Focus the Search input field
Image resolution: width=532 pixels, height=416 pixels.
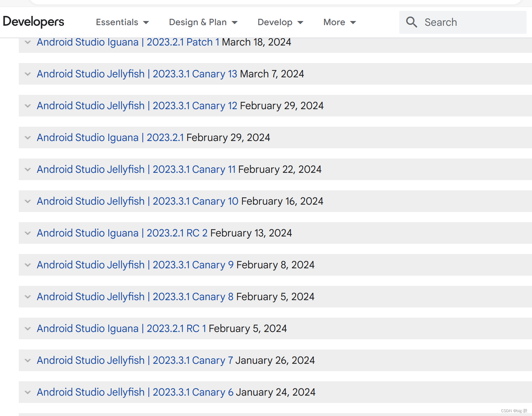click(463, 22)
